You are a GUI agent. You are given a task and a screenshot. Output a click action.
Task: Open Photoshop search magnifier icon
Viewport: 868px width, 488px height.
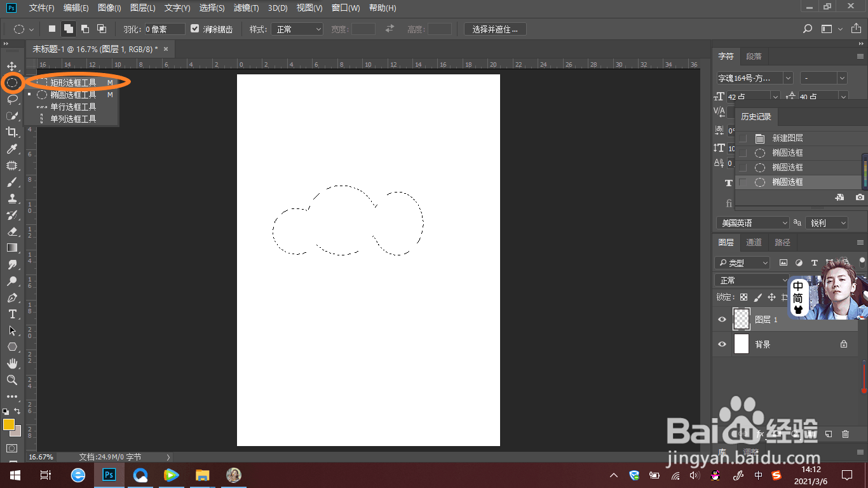[x=808, y=29]
